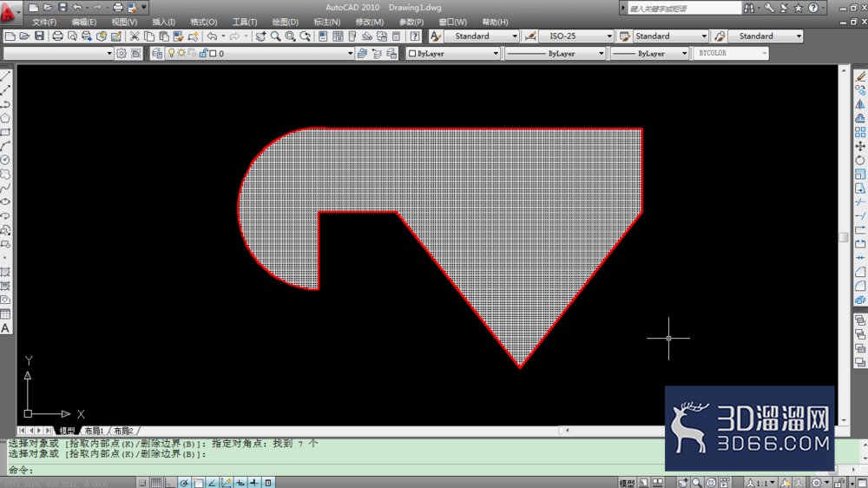Select the Rotate modify tool

(x=860, y=160)
